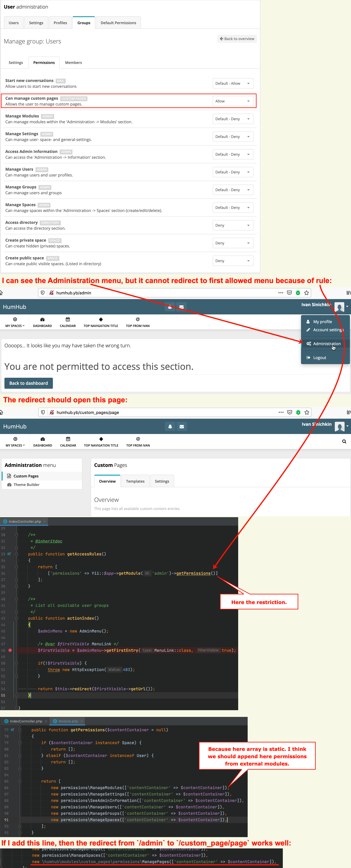
Task: Click the Back to overview button
Action: click(237, 38)
